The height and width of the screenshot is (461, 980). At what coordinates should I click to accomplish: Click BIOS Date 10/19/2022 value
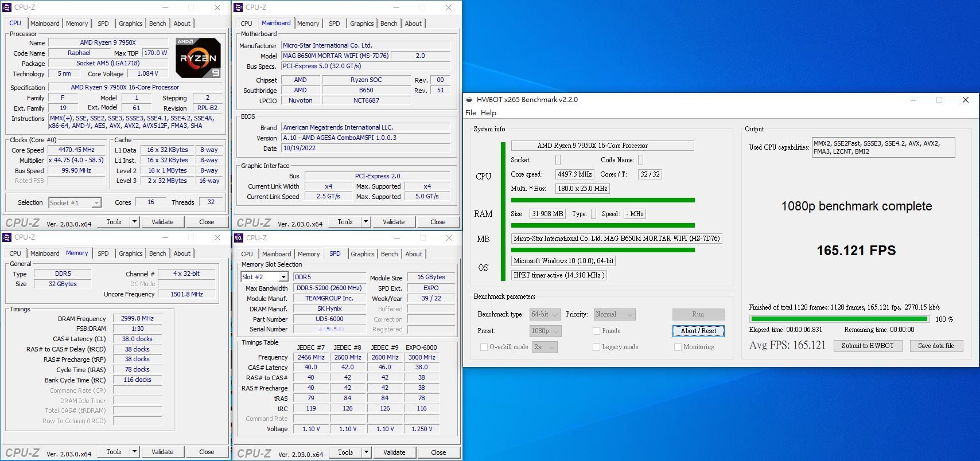[365, 148]
